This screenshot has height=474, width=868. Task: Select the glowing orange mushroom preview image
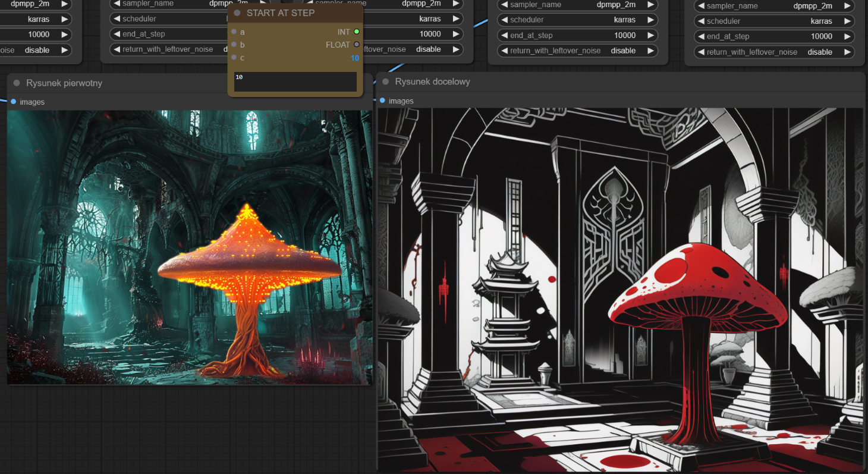[190, 247]
